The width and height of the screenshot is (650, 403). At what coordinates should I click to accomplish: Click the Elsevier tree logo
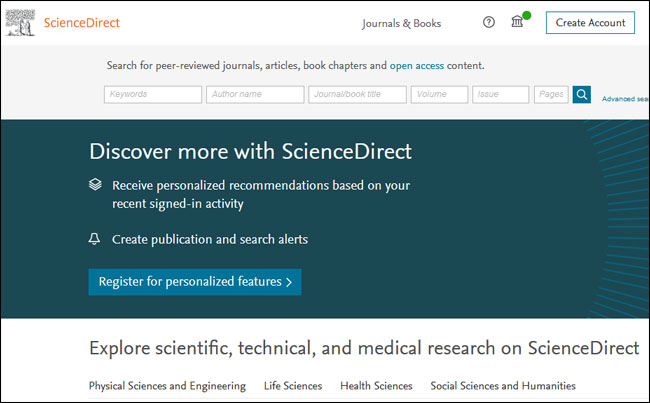[20, 23]
